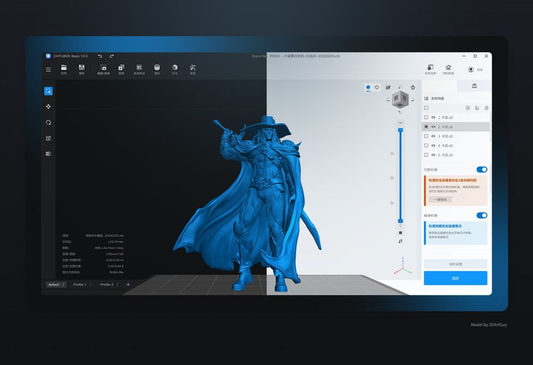Hide file 3 using its eye icon
The width and height of the screenshot is (533, 365).
pyautogui.click(x=433, y=136)
